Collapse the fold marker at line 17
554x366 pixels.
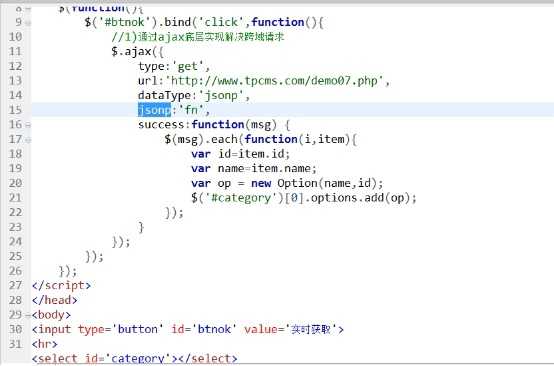28,140
